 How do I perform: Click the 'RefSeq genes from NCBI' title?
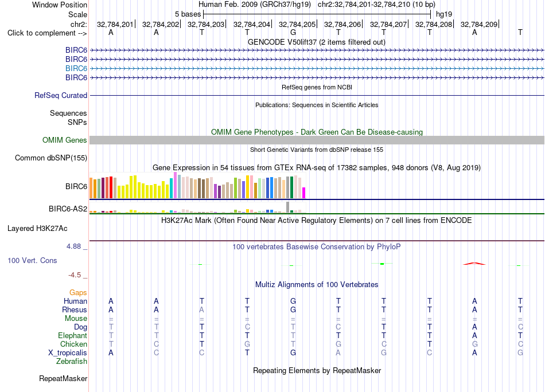(x=317, y=87)
